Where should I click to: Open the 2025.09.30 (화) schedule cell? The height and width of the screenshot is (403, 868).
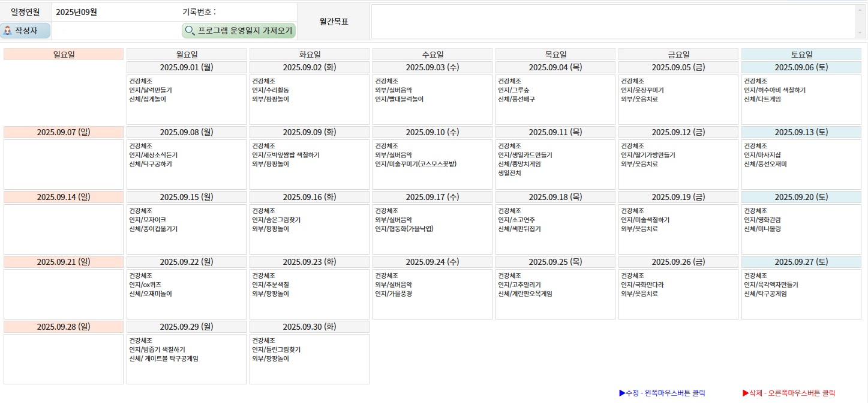[x=309, y=359]
